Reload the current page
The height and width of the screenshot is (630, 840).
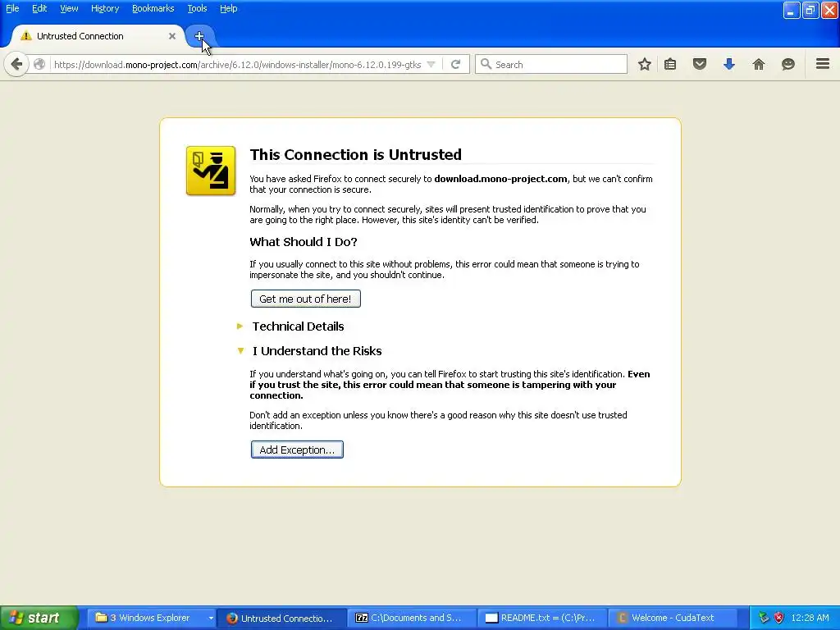pos(456,64)
